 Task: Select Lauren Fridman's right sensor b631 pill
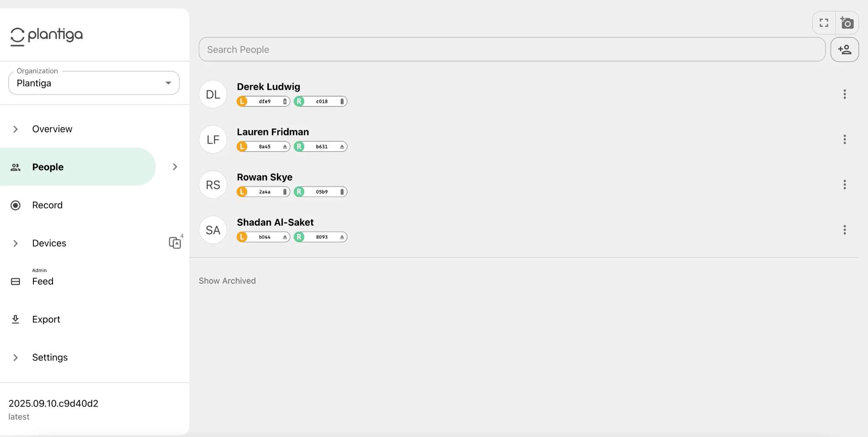[320, 146]
